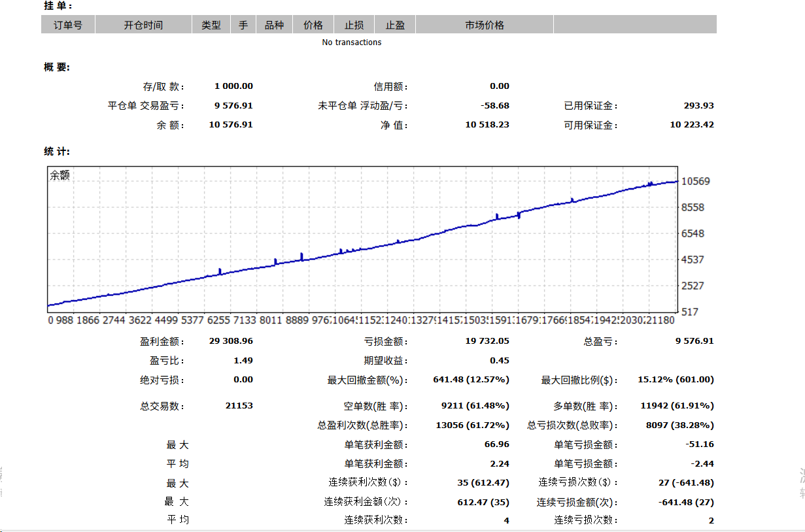Image resolution: width=805 pixels, height=532 pixels.
Task: Click the expected payoff value 0.45
Action: pyautogui.click(x=500, y=360)
